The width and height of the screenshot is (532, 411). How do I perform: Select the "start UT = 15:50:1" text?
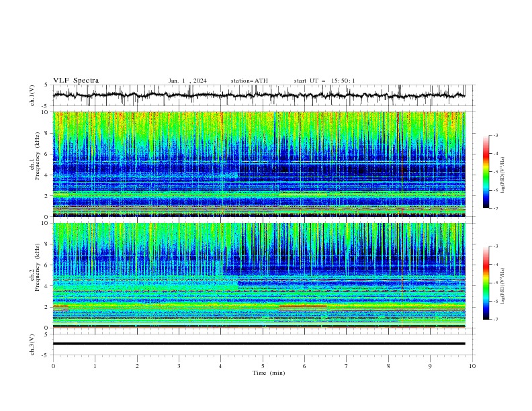(324, 81)
